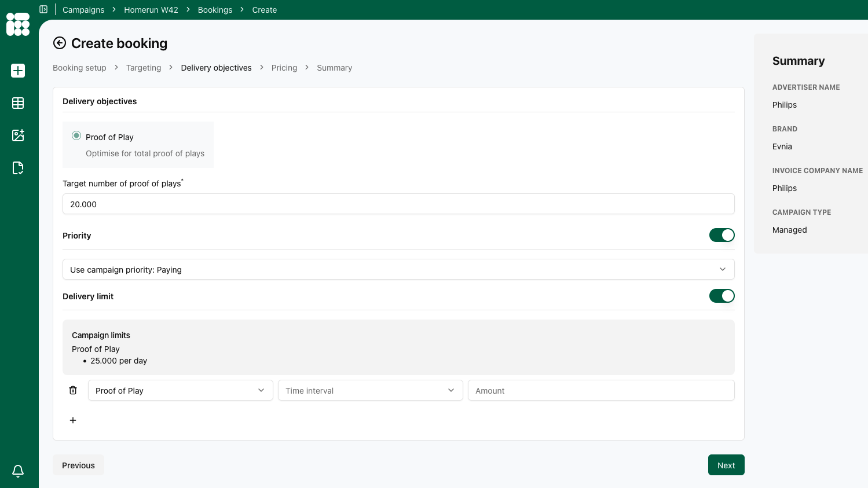Open Bookings breadcrumb link

point(215,10)
